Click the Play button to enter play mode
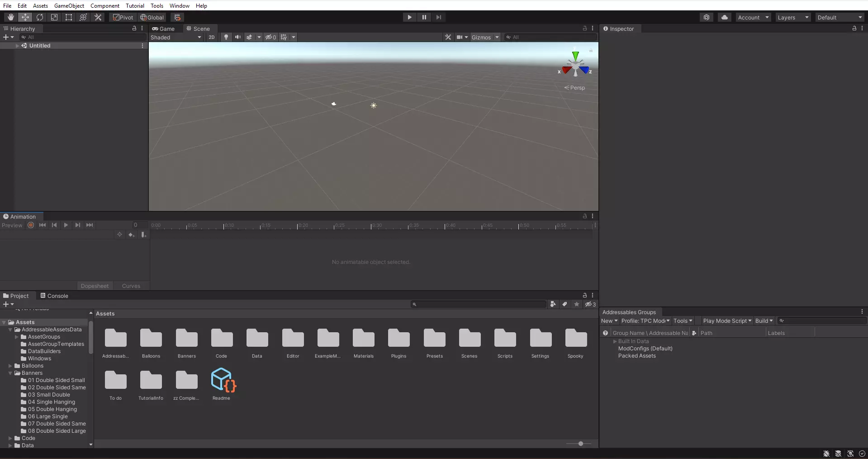The width and height of the screenshot is (868, 459). [x=409, y=17]
